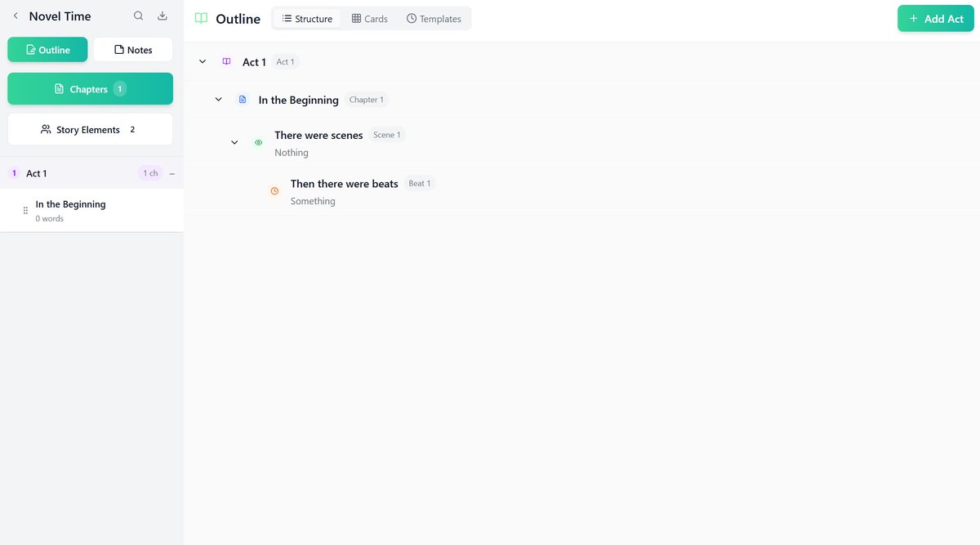Open the Chapters section
The width and height of the screenshot is (980, 545).
pos(90,89)
